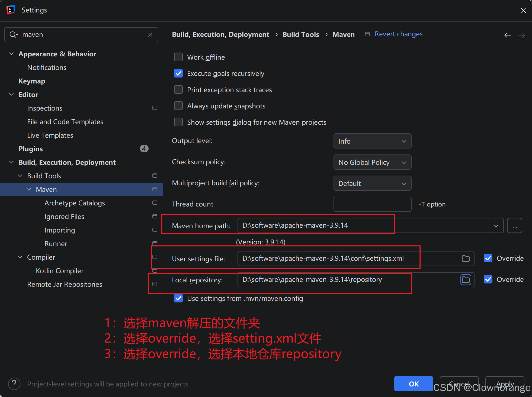Enable the Work offline checkbox

(178, 57)
